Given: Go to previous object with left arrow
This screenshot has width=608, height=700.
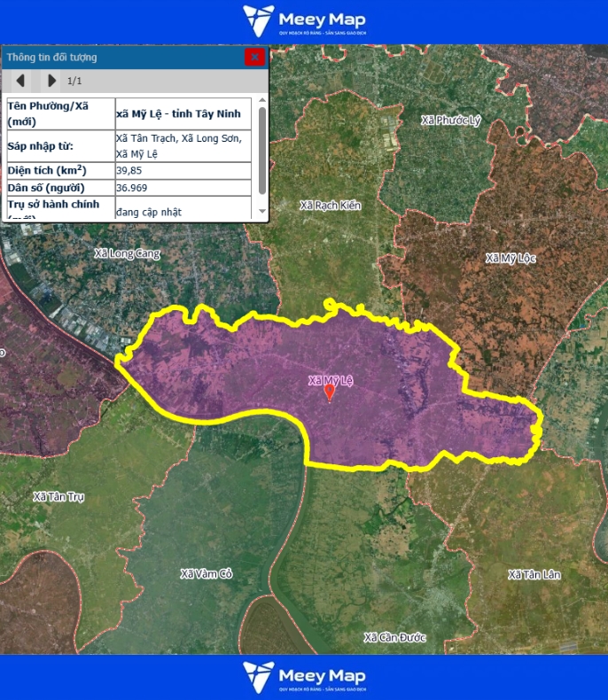Looking at the screenshot, I should (x=20, y=81).
